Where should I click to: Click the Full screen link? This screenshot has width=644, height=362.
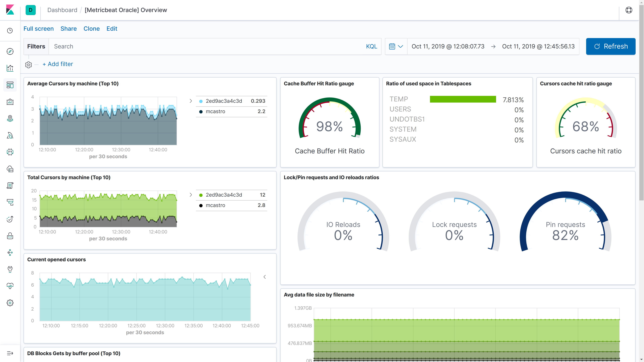click(38, 28)
